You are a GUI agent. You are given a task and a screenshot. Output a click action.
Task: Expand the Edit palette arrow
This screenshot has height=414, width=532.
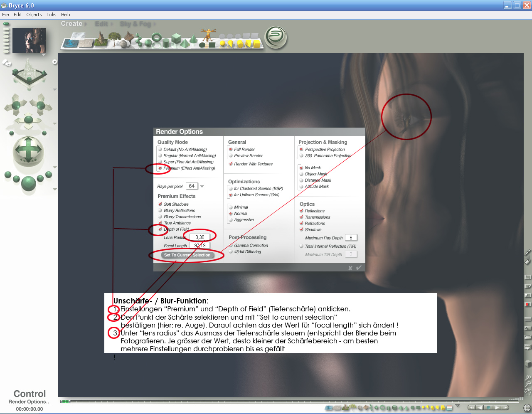pyautogui.click(x=111, y=24)
